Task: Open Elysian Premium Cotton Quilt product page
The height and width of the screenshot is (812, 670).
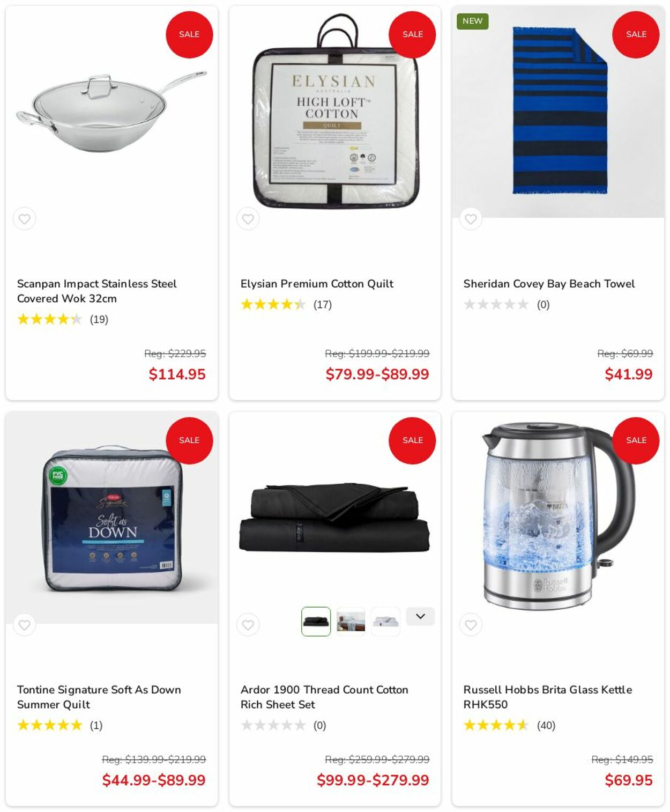Action: [317, 284]
